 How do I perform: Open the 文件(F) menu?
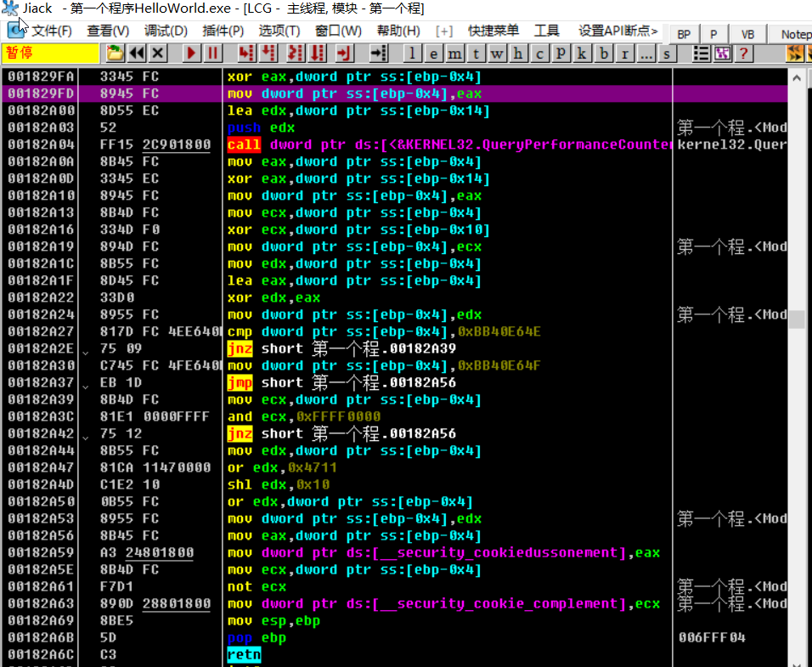(x=52, y=31)
